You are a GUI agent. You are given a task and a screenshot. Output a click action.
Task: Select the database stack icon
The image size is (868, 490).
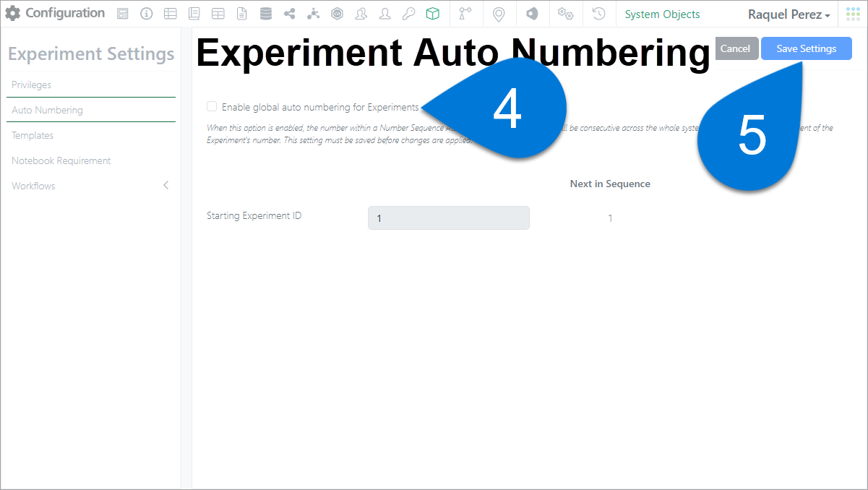(x=266, y=14)
